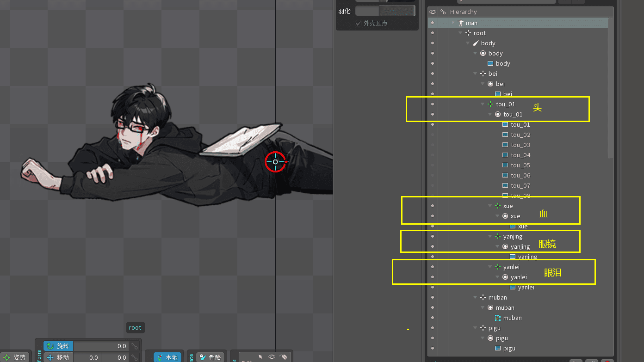
Task: Collapse the pigu bone node
Action: [x=475, y=328]
